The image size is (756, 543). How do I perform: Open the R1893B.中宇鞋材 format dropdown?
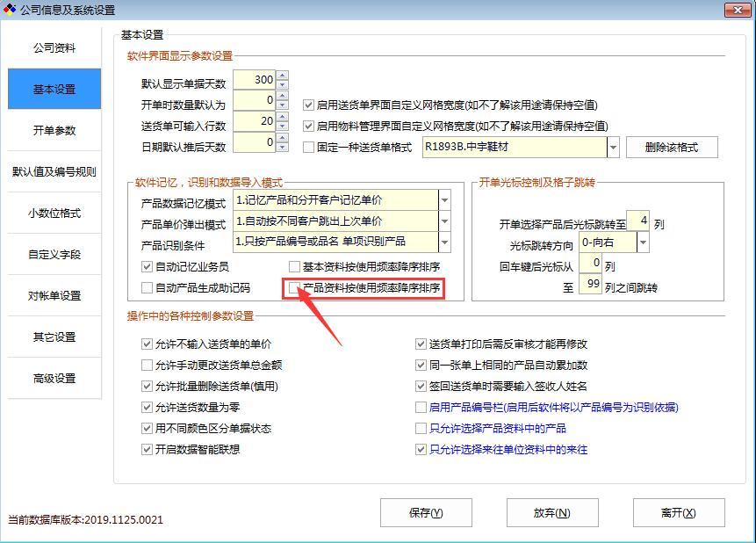click(613, 148)
